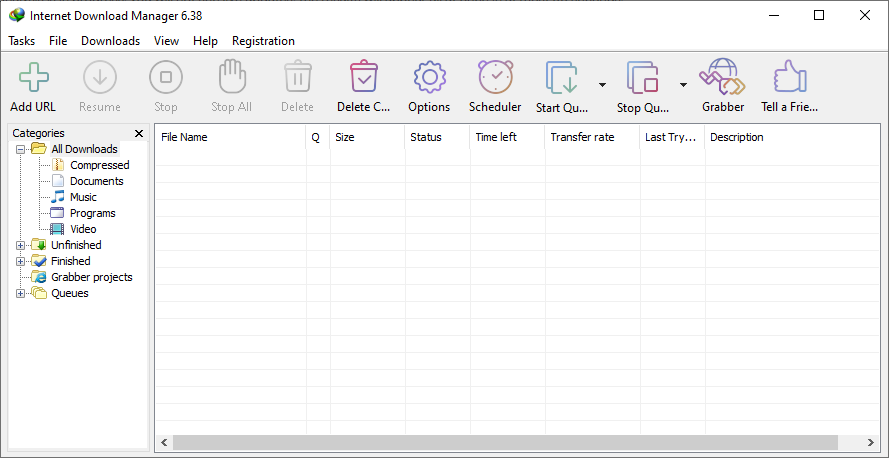
Task: Open the Downloads menu
Action: [x=111, y=41]
